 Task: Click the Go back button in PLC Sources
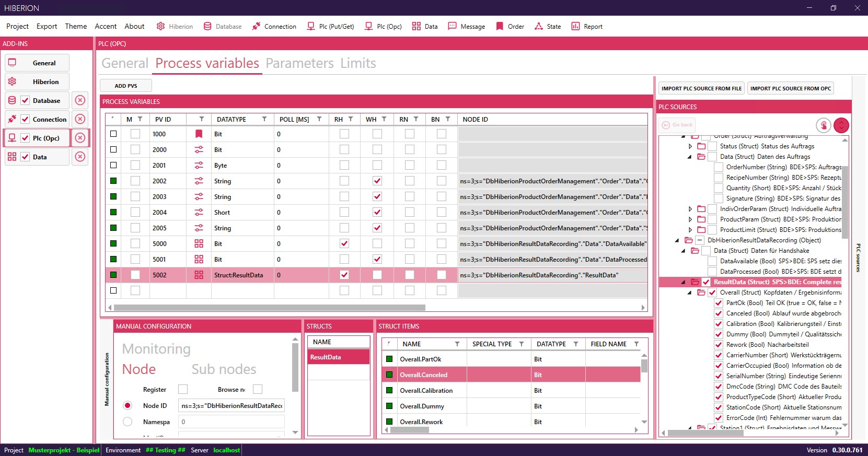[x=677, y=125]
